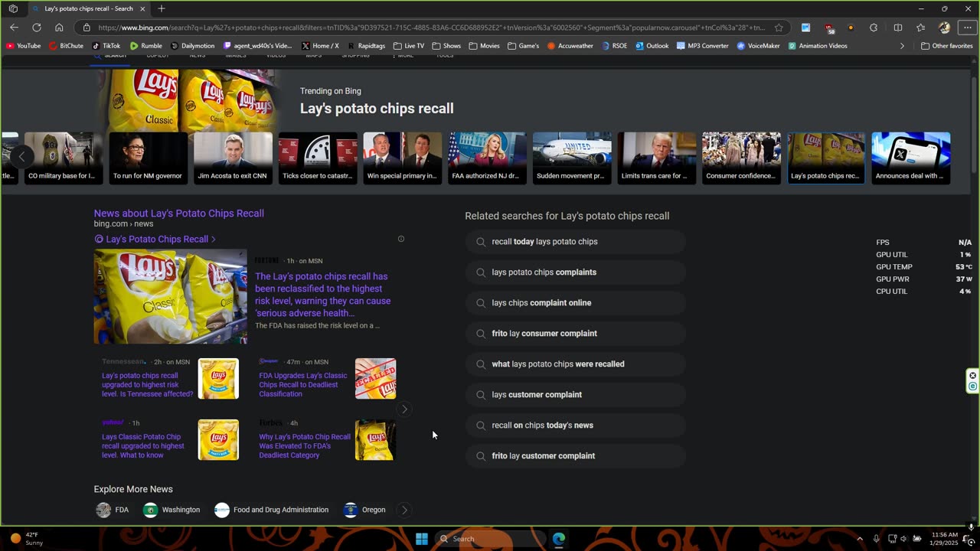
Task: Click the news info circle icon
Action: 400,239
